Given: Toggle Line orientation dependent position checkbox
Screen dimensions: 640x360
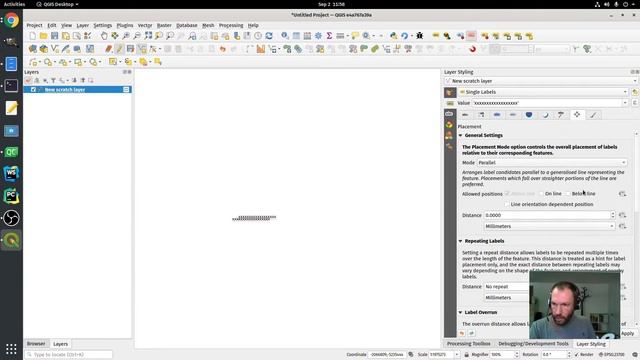Looking at the screenshot, I should coord(507,204).
